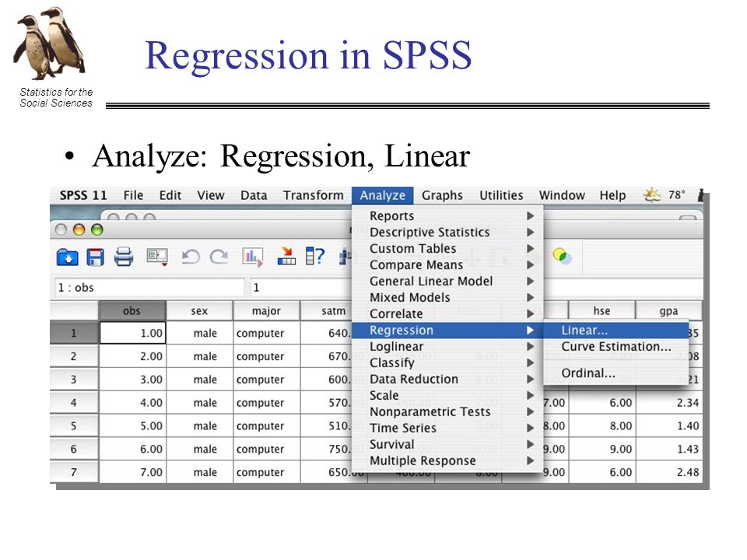747x560 pixels.
Task: Click the Print icon in toolbar
Action: coord(124,257)
